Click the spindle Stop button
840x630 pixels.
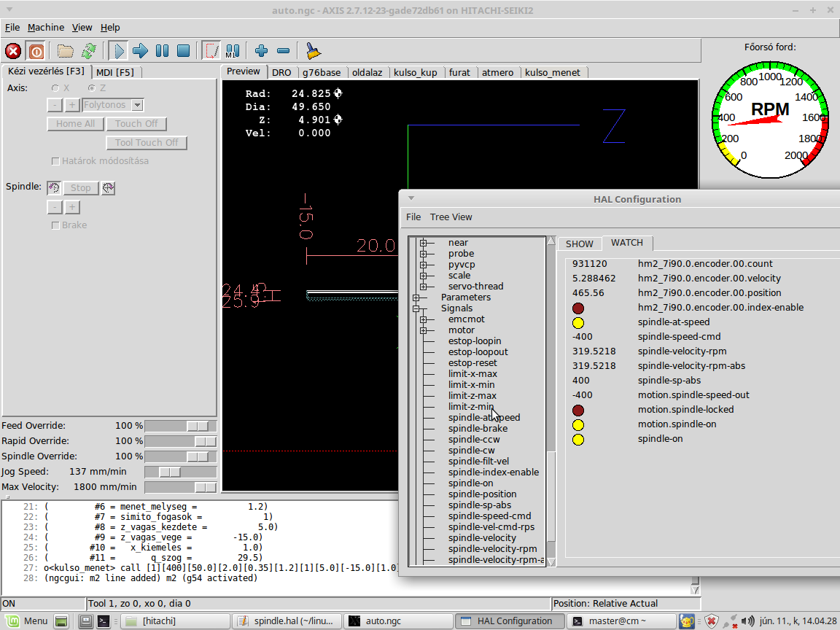pos(80,187)
